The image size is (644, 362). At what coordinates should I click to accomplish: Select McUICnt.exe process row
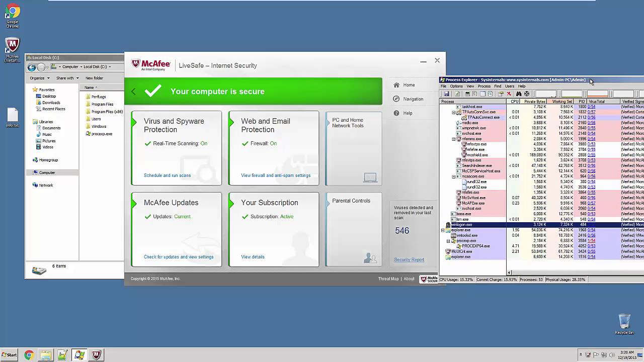click(541, 251)
